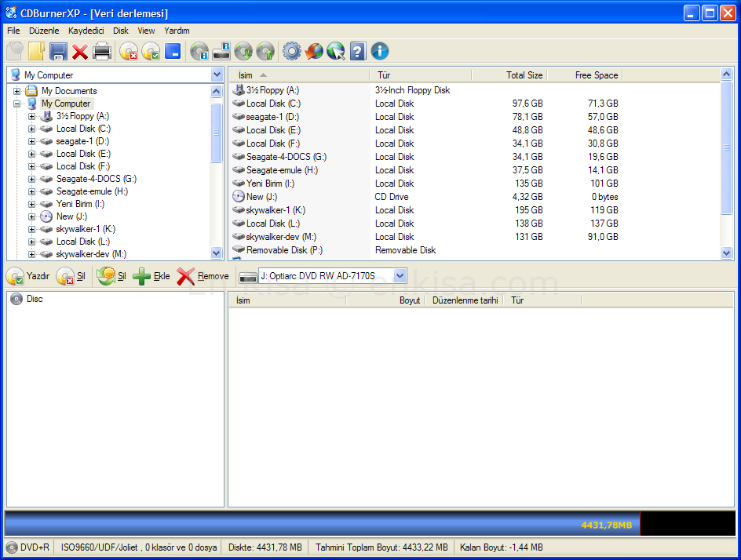Click the Print toolbar icon
Screen dimensions: 741x560
click(102, 51)
